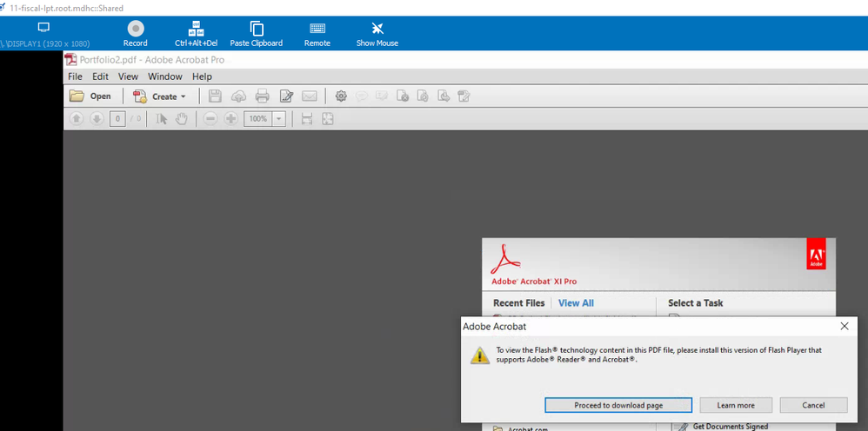Choose the Hand pan tool
Viewport: 868px width, 431px height.
[182, 118]
